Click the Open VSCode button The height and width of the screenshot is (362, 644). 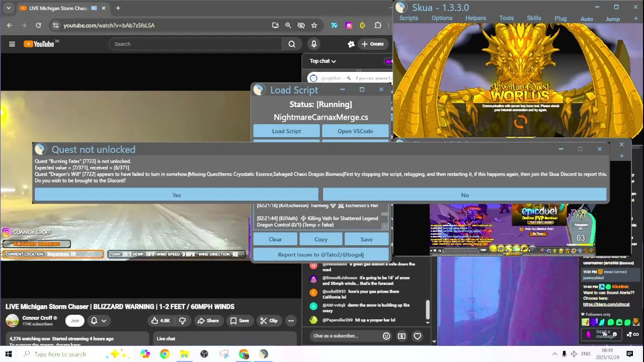point(355,131)
